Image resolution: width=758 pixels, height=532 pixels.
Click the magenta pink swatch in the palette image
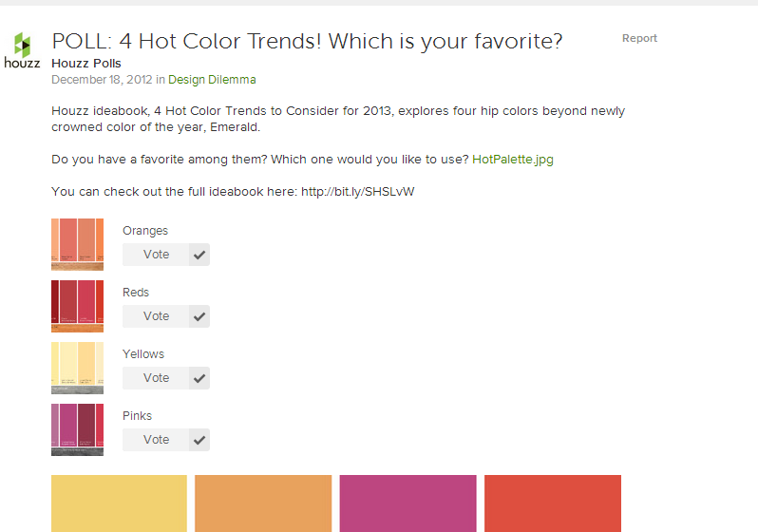[x=407, y=503]
